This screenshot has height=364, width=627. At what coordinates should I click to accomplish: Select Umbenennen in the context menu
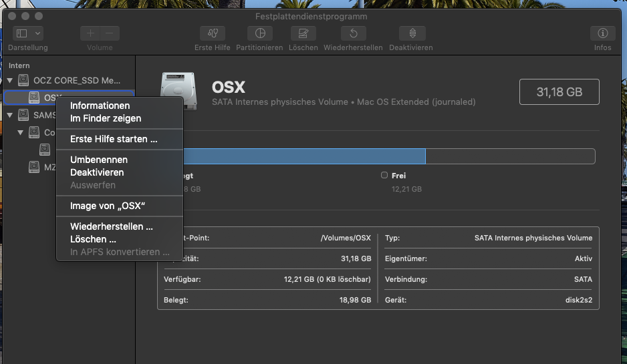99,160
